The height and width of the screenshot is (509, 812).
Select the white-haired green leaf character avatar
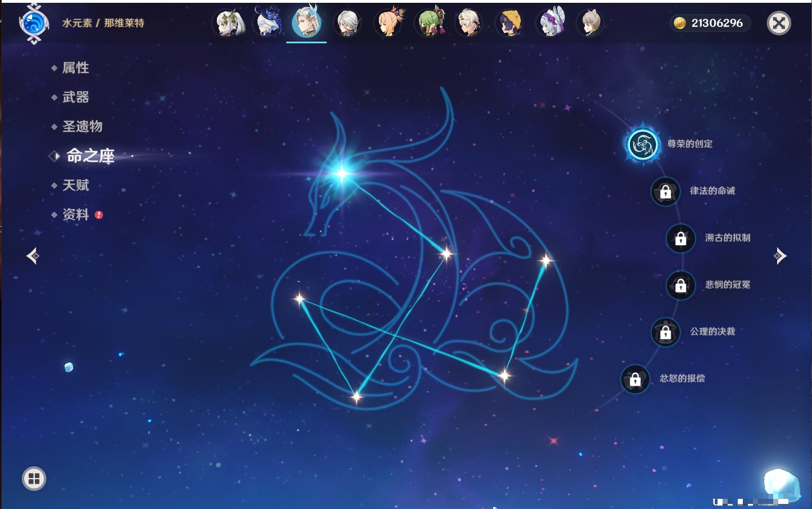228,23
